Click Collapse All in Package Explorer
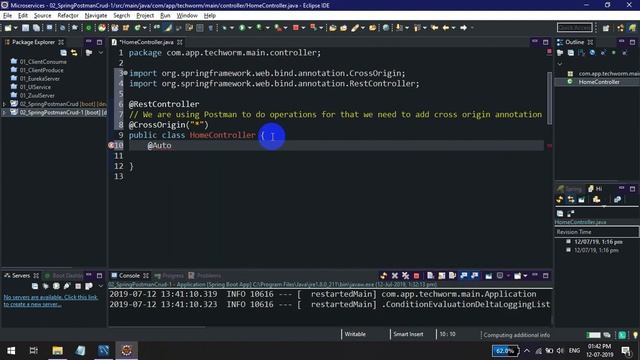 click(x=63, y=53)
